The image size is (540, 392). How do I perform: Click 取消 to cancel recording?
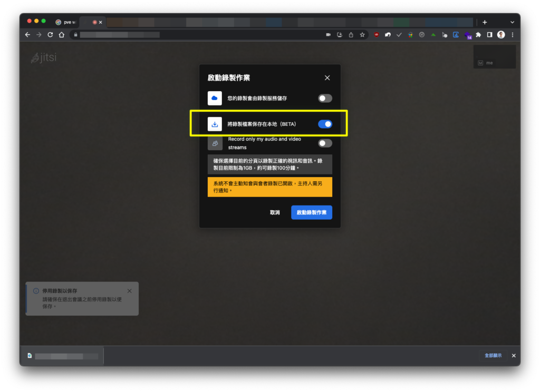tap(275, 212)
